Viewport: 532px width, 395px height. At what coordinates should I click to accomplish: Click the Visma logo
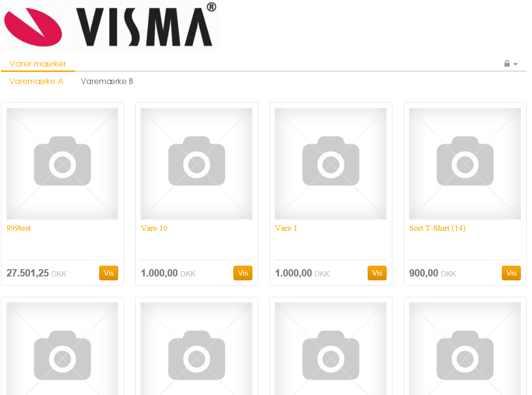point(109,26)
